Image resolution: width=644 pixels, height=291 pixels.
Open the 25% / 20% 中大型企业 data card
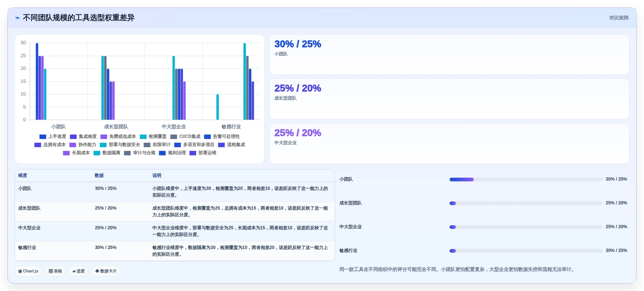pyautogui.click(x=449, y=143)
